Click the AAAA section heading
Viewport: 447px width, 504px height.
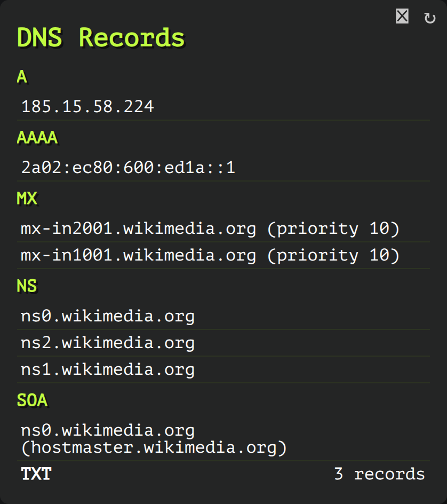tap(37, 138)
